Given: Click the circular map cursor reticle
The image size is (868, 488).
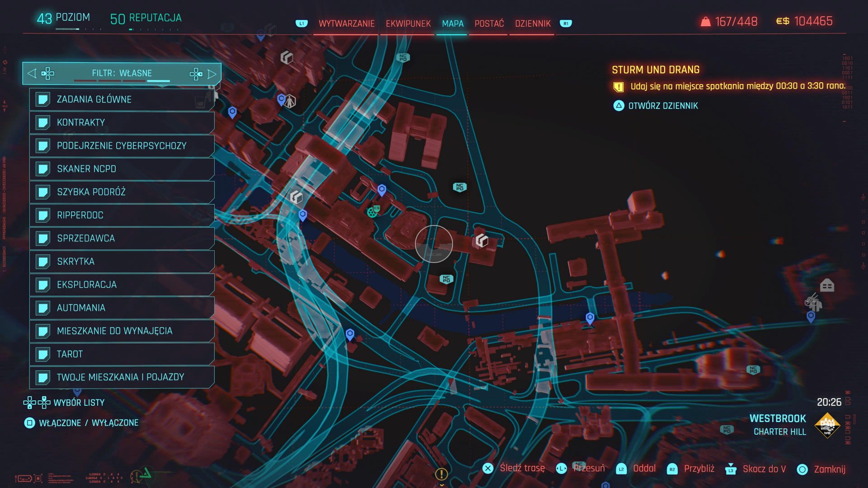Looking at the screenshot, I should tap(434, 244).
